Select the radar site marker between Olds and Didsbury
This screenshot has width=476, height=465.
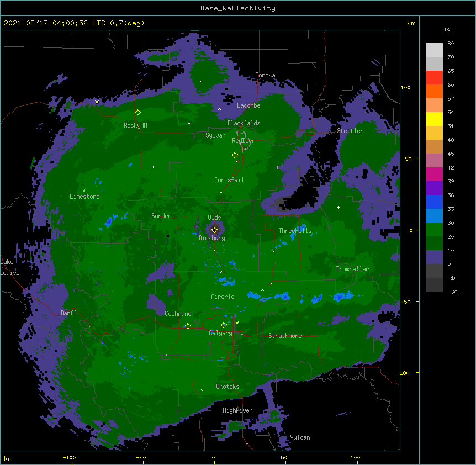click(214, 230)
